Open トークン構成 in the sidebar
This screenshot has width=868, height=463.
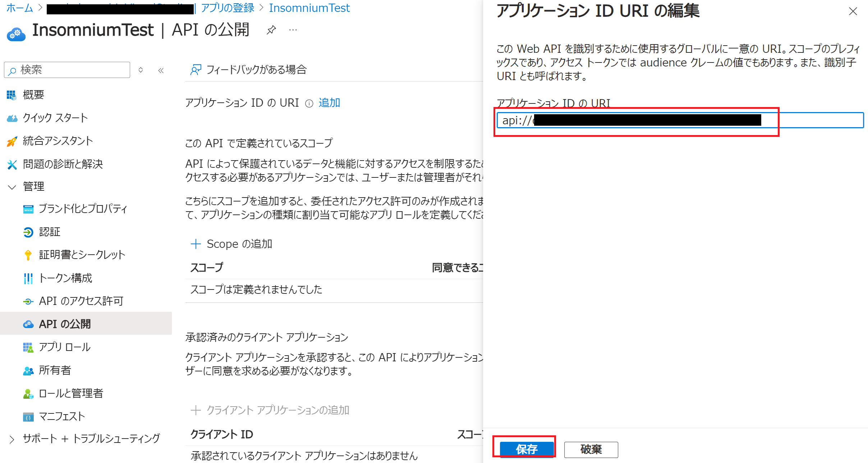pos(65,278)
